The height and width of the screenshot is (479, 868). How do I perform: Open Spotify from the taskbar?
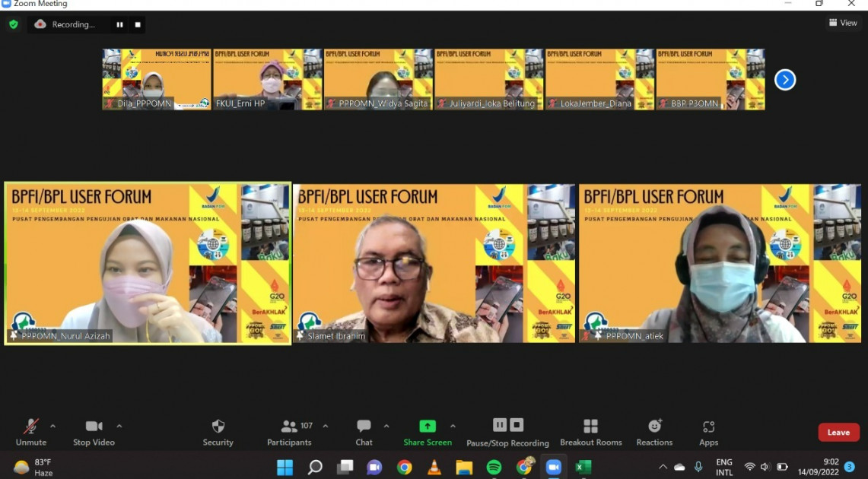[x=494, y=467]
